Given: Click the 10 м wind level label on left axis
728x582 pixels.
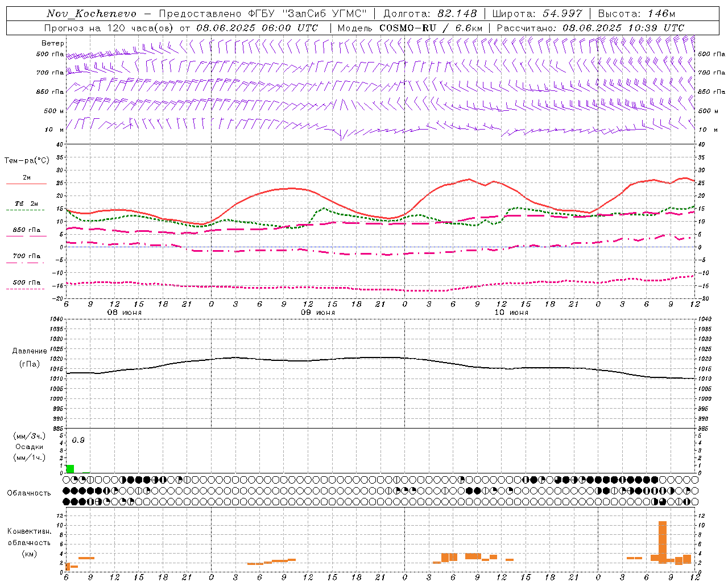Looking at the screenshot, I should pyautogui.click(x=54, y=130).
